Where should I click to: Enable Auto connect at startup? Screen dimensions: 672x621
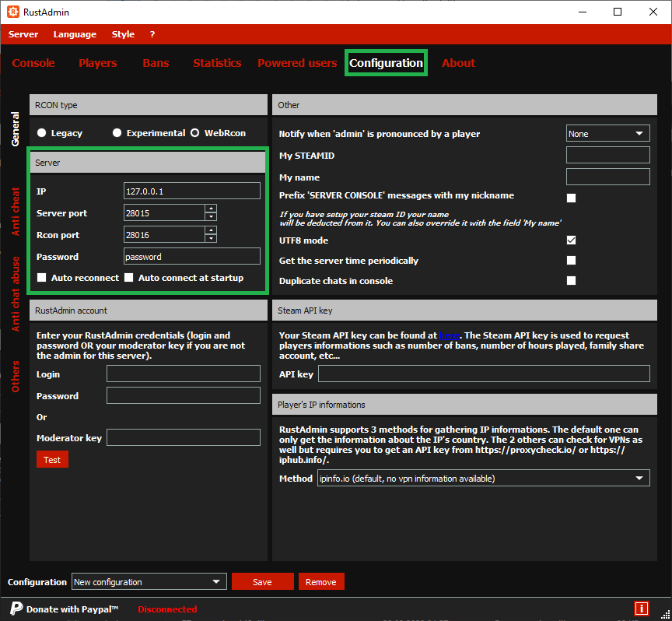click(128, 278)
